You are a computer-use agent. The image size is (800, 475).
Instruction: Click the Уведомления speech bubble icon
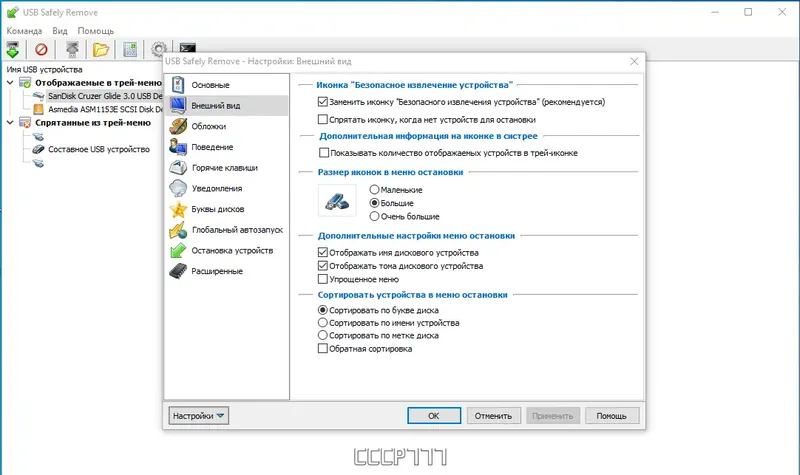178,188
